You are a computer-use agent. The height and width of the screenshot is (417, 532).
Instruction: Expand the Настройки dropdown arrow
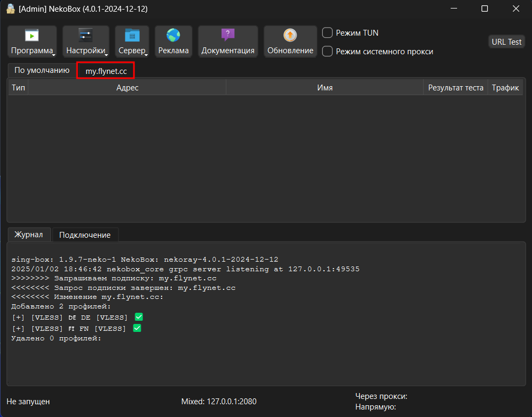tap(106, 54)
